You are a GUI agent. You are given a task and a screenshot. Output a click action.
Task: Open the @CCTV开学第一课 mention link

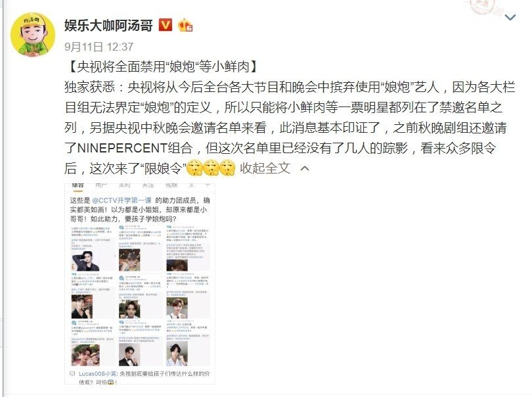122,200
